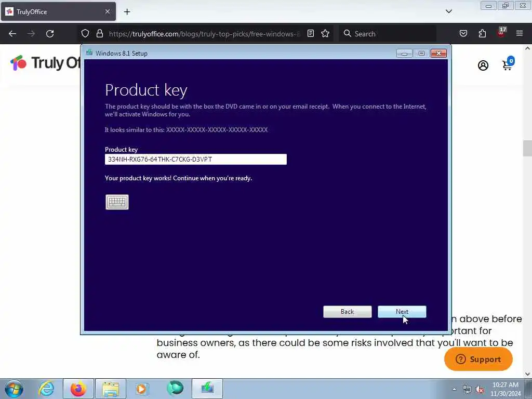The width and height of the screenshot is (532, 399).
Task: Close the Windows 8.1 Setup window
Action: 438,54
